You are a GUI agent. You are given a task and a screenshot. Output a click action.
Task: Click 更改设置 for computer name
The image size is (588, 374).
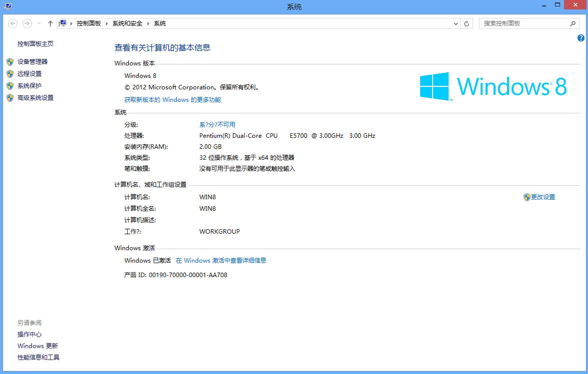(x=543, y=197)
